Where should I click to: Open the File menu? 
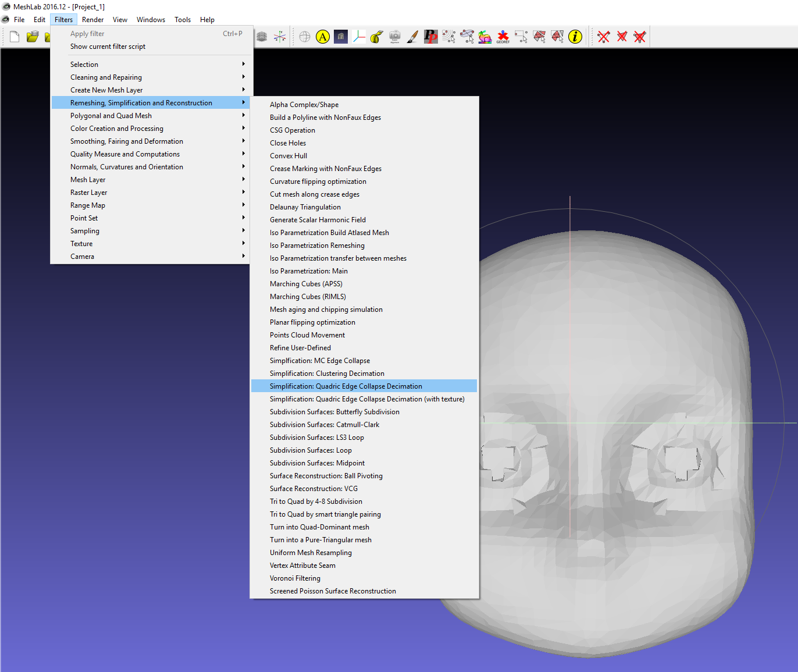coord(19,20)
